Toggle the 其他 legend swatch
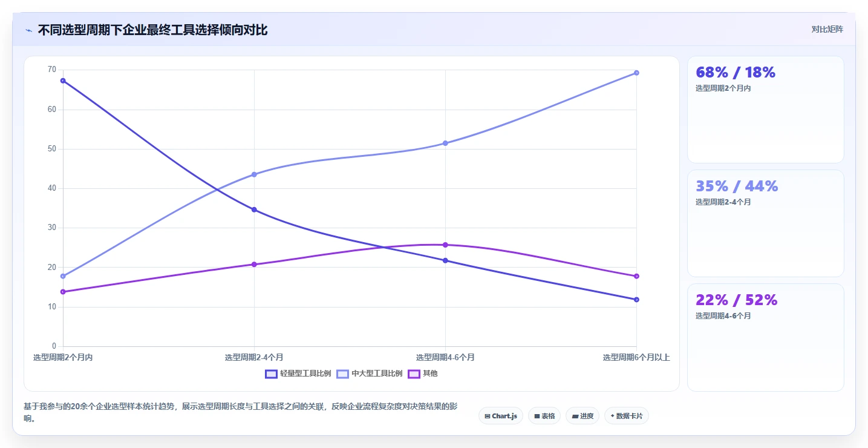868x448 pixels. 414,374
